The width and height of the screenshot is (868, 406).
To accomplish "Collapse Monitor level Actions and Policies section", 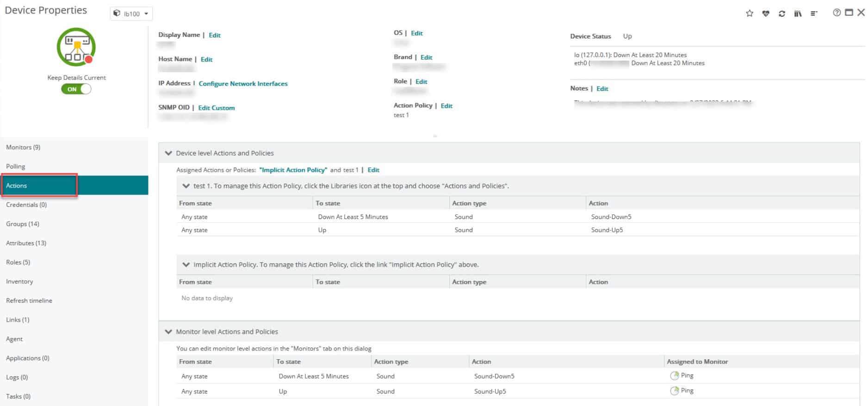I will (168, 332).
